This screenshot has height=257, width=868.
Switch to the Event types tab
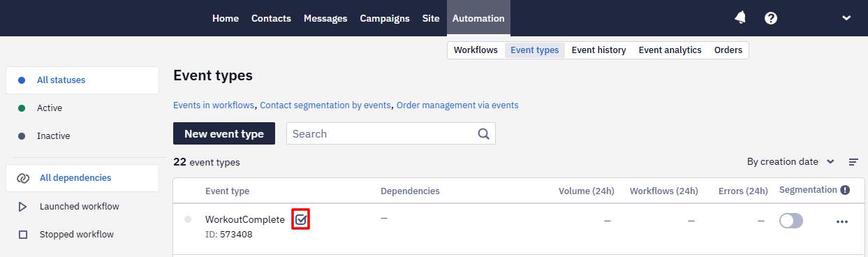pyautogui.click(x=535, y=50)
